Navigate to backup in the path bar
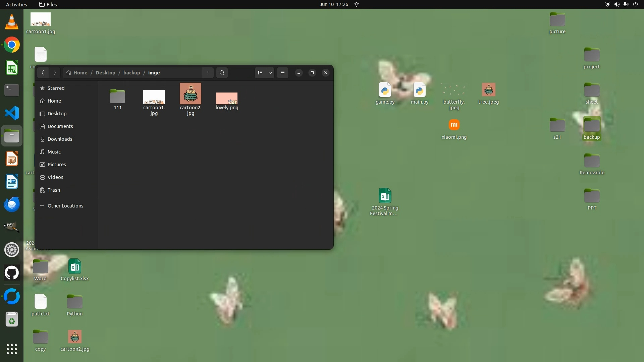 [131, 73]
